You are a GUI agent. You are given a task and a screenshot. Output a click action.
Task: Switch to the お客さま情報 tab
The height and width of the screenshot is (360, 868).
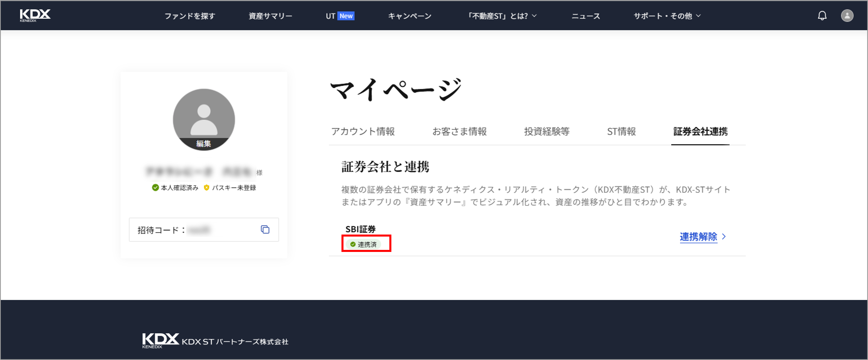tap(460, 131)
